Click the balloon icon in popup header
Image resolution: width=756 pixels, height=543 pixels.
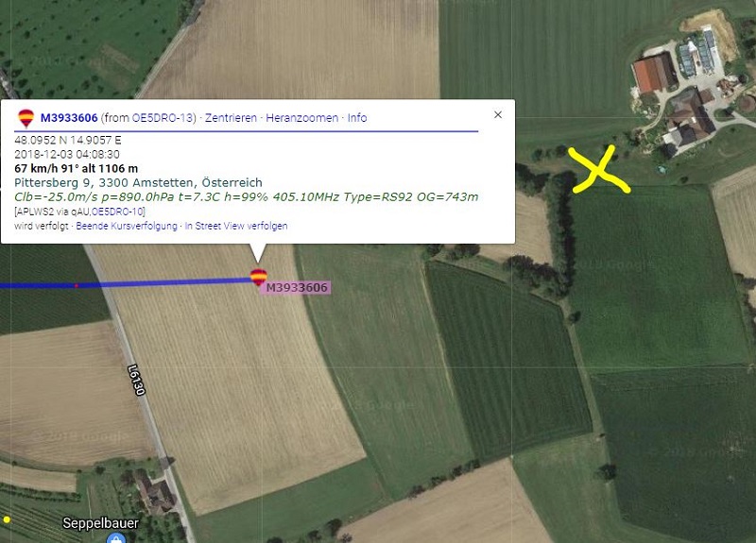coord(26,118)
